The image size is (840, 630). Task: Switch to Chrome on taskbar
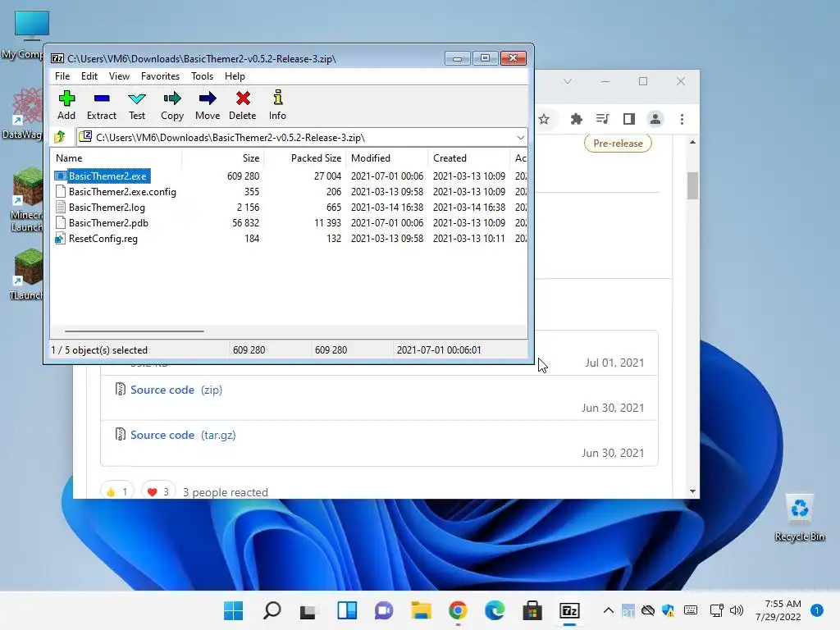tap(458, 610)
